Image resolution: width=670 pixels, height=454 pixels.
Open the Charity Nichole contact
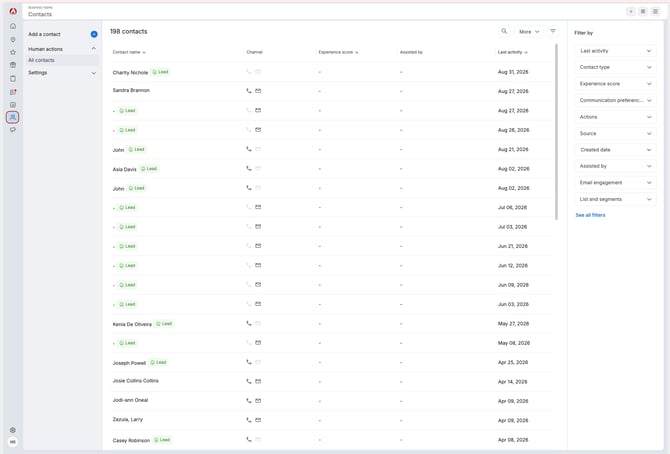(130, 73)
